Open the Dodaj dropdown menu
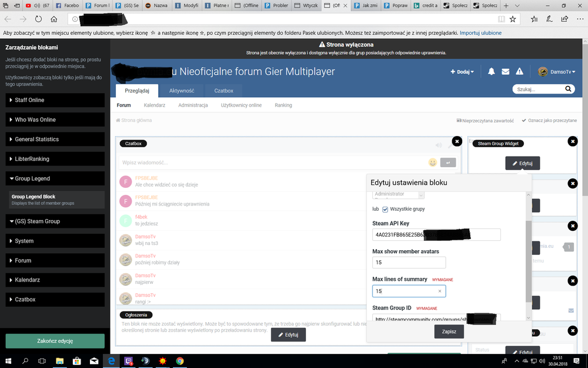 coord(462,72)
